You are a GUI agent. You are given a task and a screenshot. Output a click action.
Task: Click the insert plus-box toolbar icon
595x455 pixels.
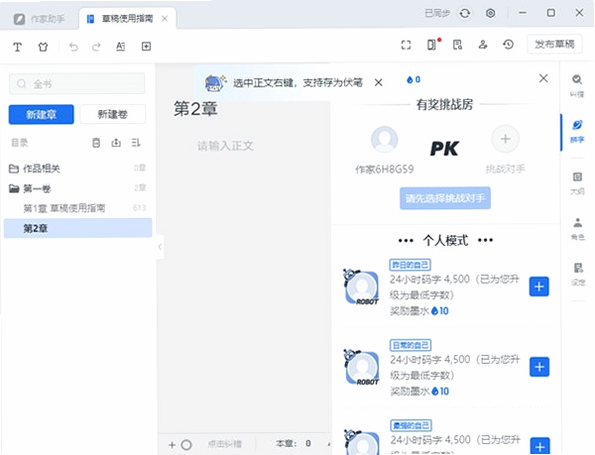(146, 46)
